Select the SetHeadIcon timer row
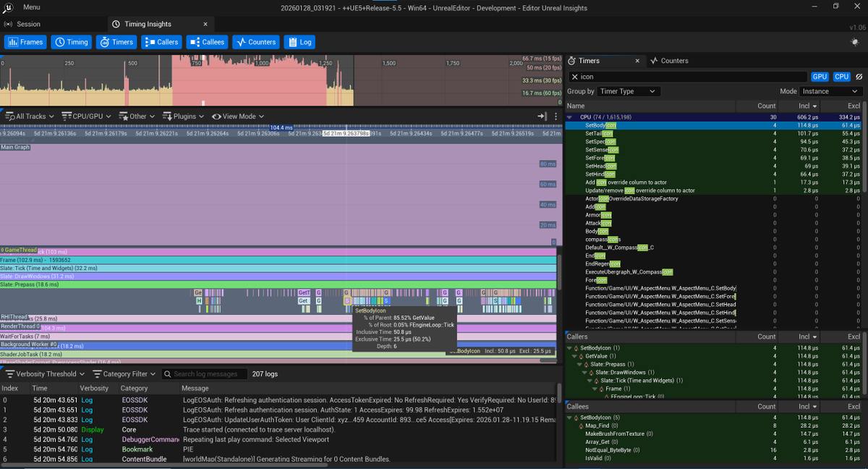 713,166
